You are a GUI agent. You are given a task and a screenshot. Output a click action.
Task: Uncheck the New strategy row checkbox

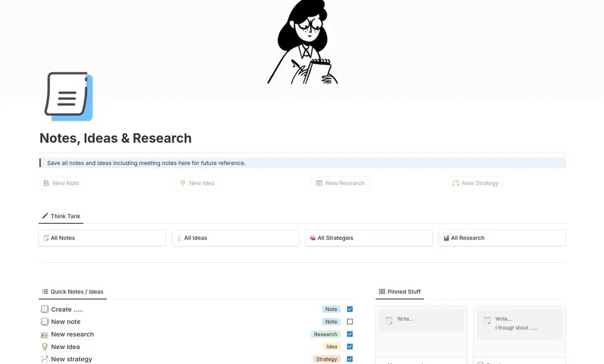349,359
